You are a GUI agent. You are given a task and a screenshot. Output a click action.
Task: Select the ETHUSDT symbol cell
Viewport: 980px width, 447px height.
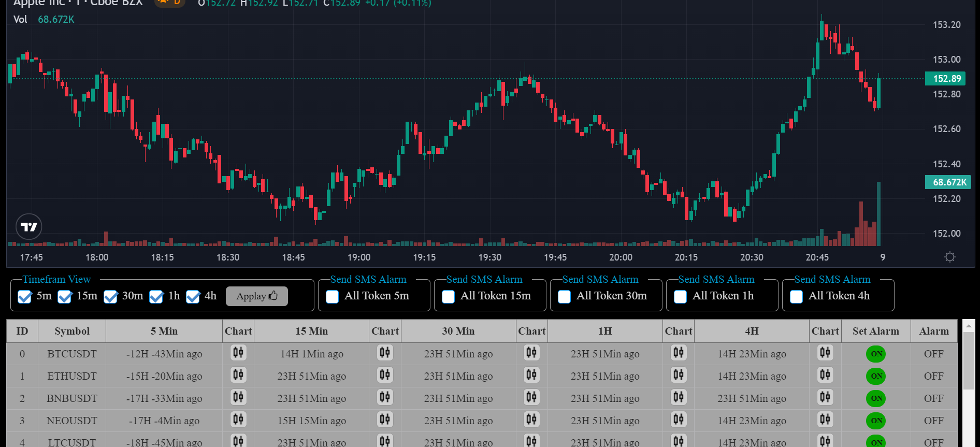[72, 376]
